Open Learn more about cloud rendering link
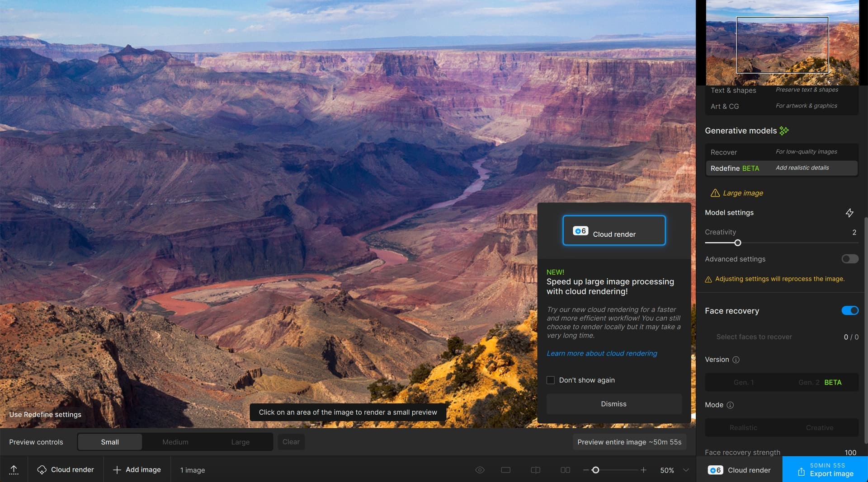Screen dimensions: 868x482 pyautogui.click(x=602, y=353)
